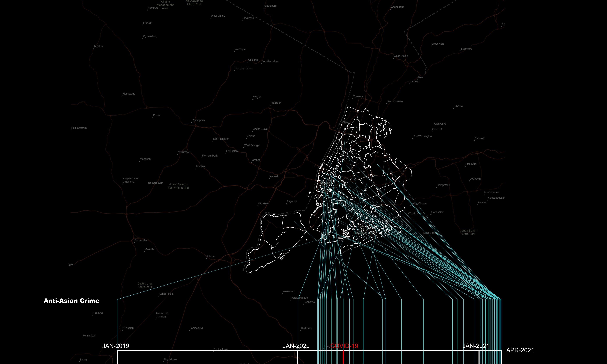Click the Bayonne city label
The height and width of the screenshot is (364, 607).
click(x=292, y=202)
